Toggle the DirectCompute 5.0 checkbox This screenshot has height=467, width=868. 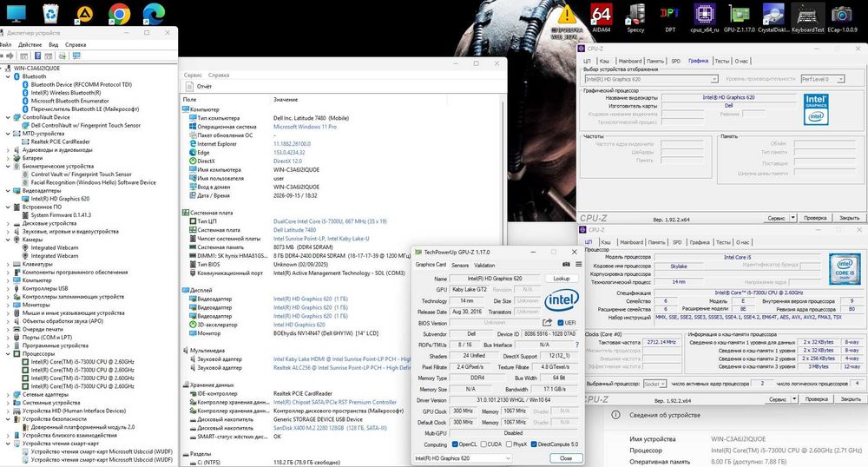(534, 444)
